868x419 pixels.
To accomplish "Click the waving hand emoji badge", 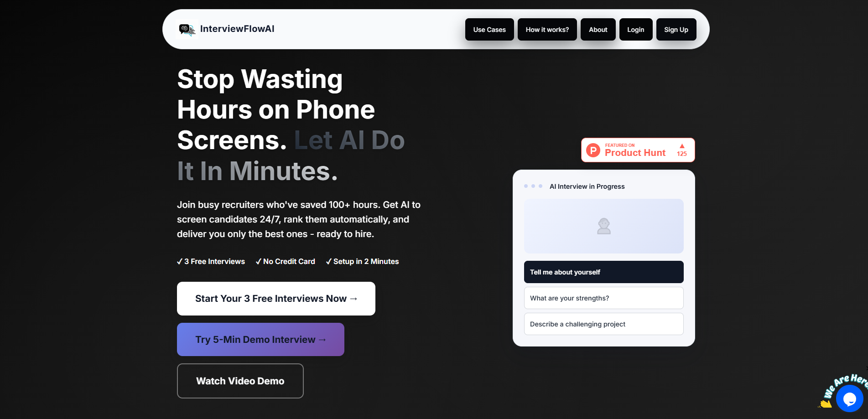I will 826,405.
